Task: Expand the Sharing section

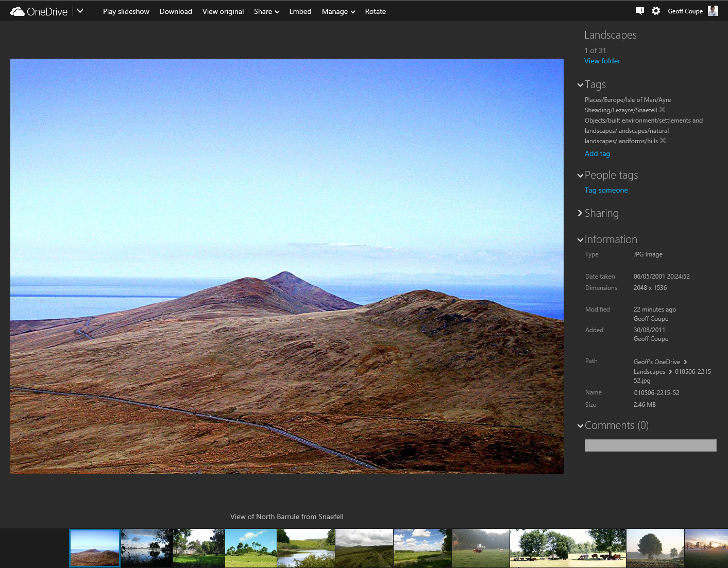Action: [x=581, y=213]
